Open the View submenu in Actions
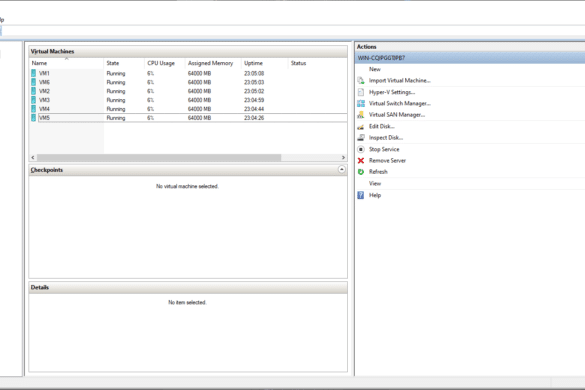 pos(375,183)
